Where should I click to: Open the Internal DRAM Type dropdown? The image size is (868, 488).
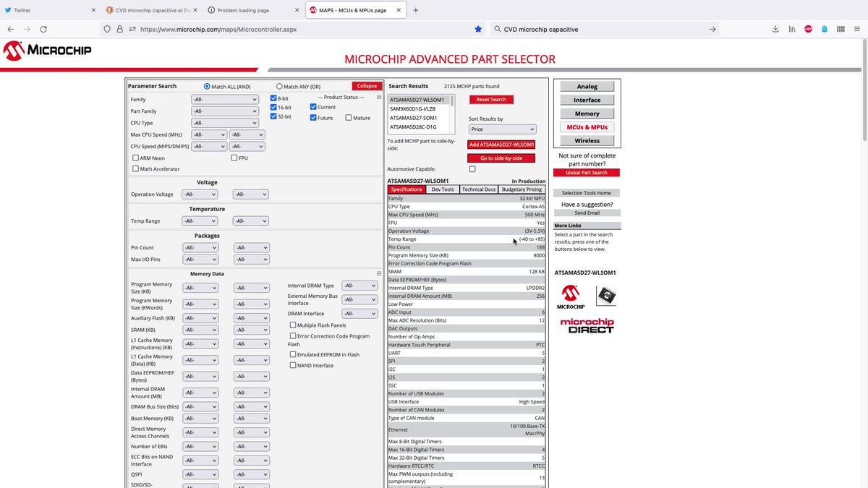(359, 286)
